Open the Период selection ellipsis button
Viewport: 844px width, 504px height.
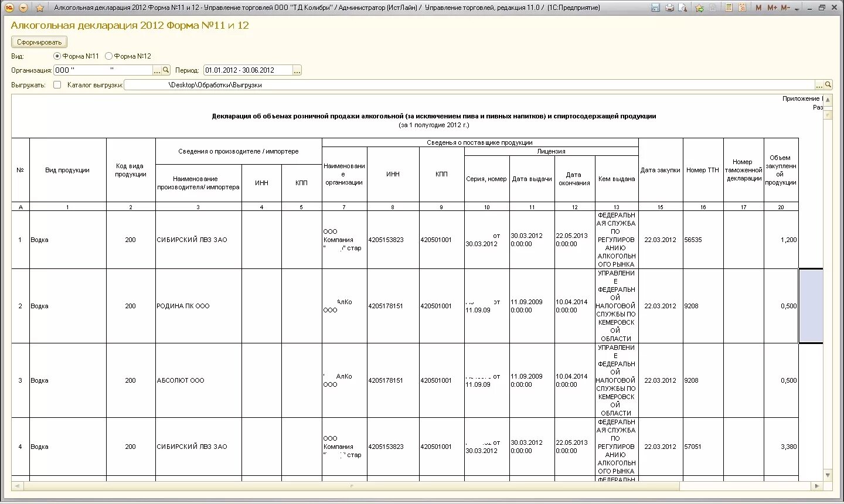click(x=297, y=70)
